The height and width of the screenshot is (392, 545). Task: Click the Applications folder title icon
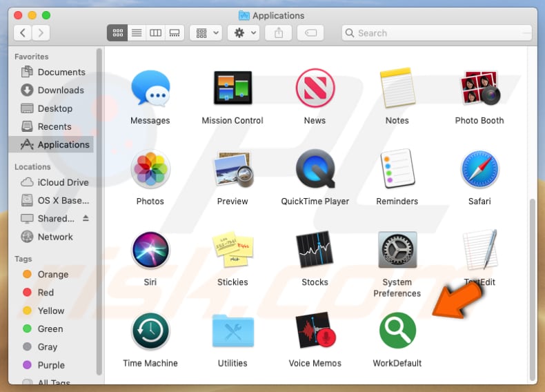tap(244, 15)
